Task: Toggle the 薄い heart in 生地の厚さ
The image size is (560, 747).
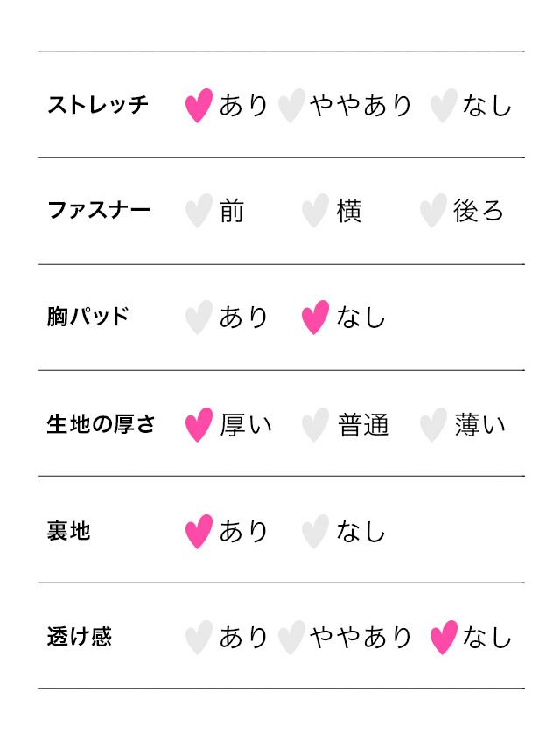Action: [x=432, y=425]
